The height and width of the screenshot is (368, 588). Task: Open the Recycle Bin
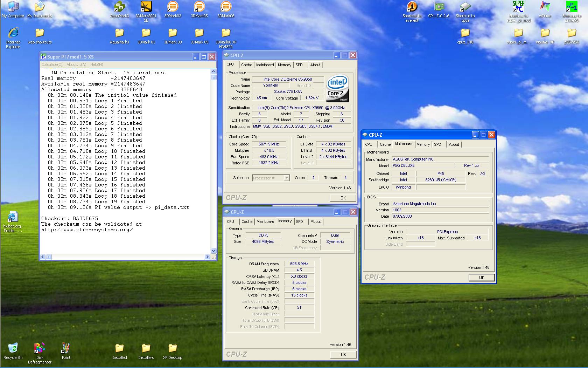[13, 351]
